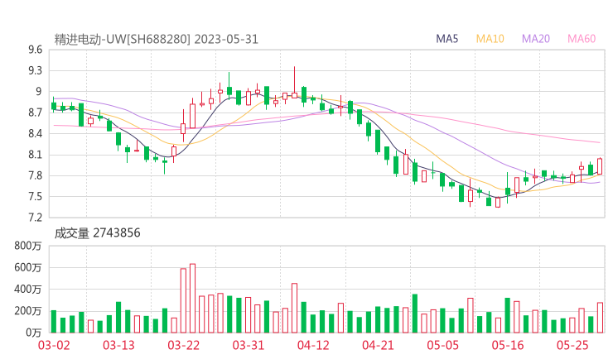Image resolution: width=613 pixels, height=364 pixels.
Task: Click the 03-31 date label
Action: (x=249, y=345)
